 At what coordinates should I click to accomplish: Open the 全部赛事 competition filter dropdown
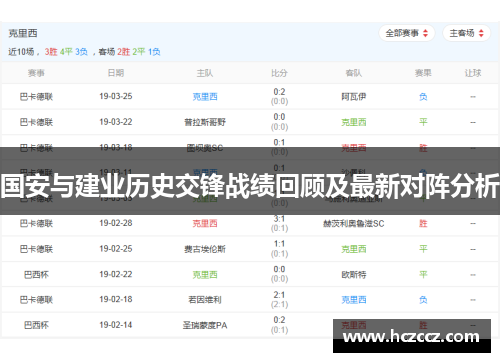[407, 33]
